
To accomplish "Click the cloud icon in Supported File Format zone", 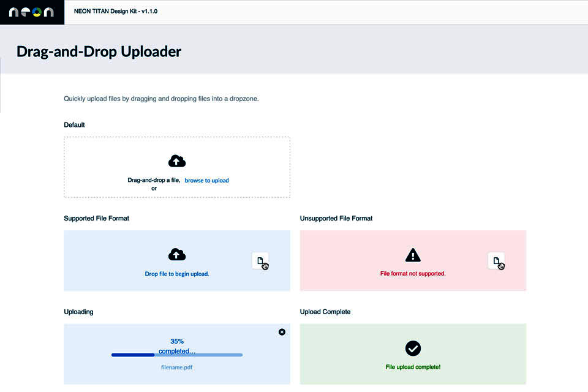I will coord(177,255).
